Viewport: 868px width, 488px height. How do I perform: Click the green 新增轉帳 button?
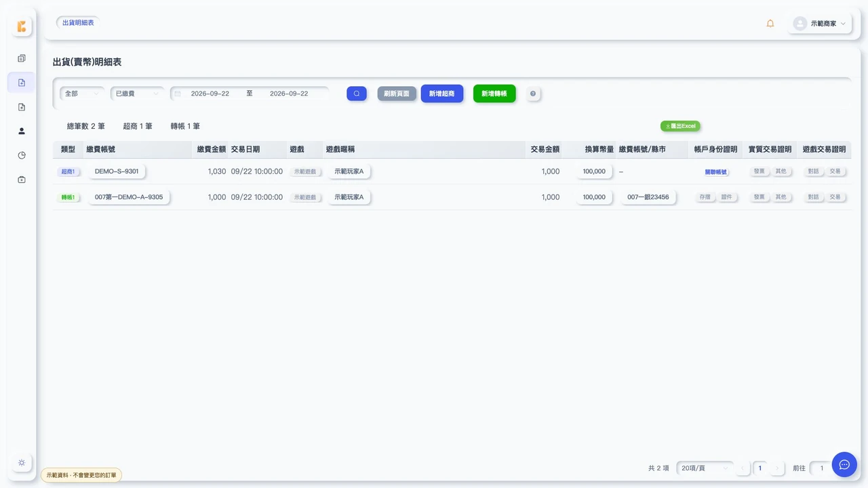pyautogui.click(x=494, y=94)
